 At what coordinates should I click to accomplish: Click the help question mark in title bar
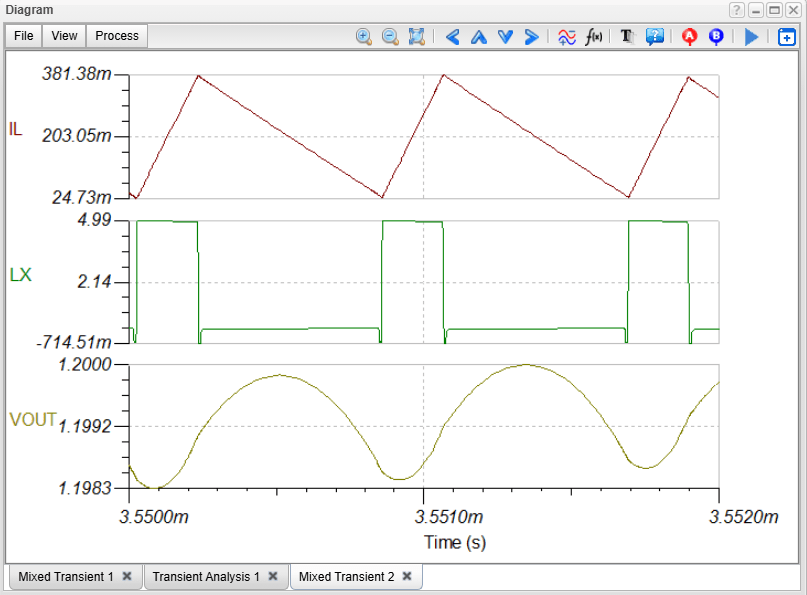(x=737, y=10)
